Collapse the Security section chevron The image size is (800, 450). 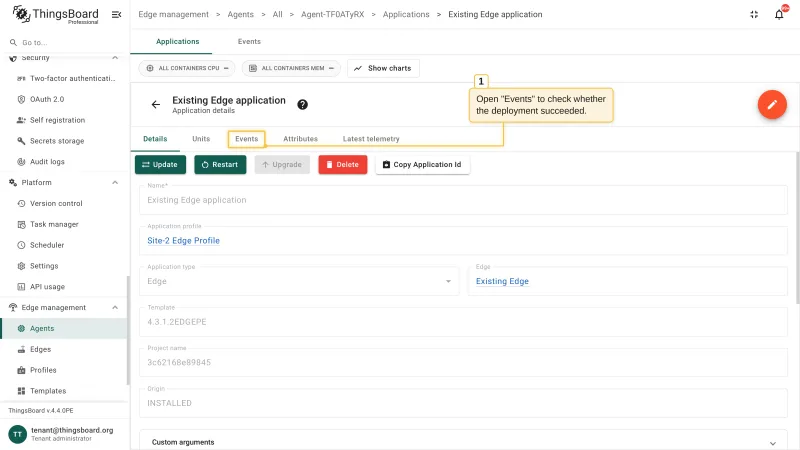[115, 58]
